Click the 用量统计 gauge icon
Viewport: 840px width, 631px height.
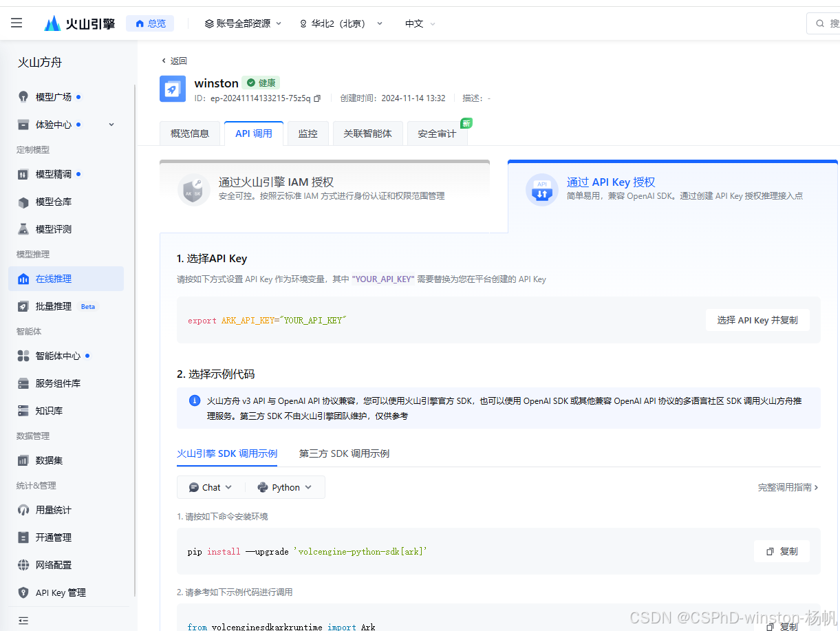23,510
